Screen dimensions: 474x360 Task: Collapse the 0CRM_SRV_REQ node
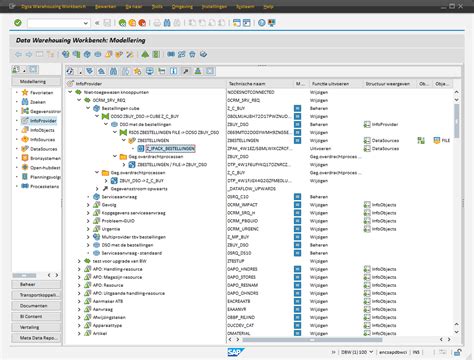[x=79, y=100]
